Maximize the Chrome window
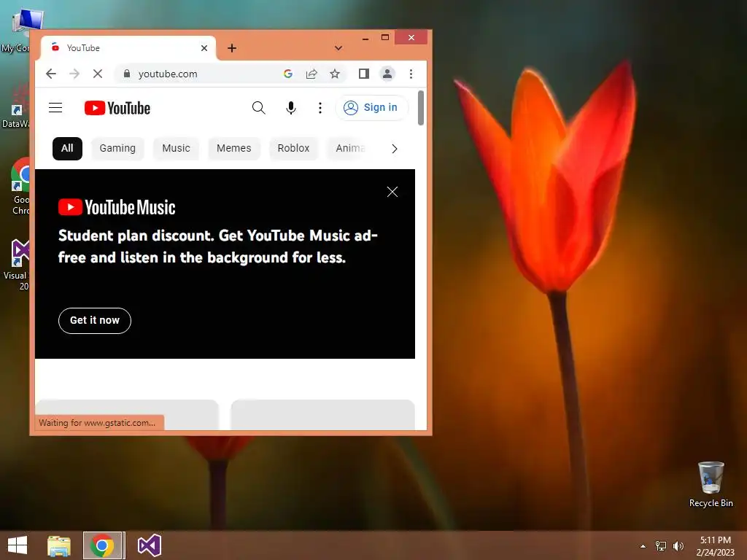Image resolution: width=747 pixels, height=560 pixels. click(385, 38)
